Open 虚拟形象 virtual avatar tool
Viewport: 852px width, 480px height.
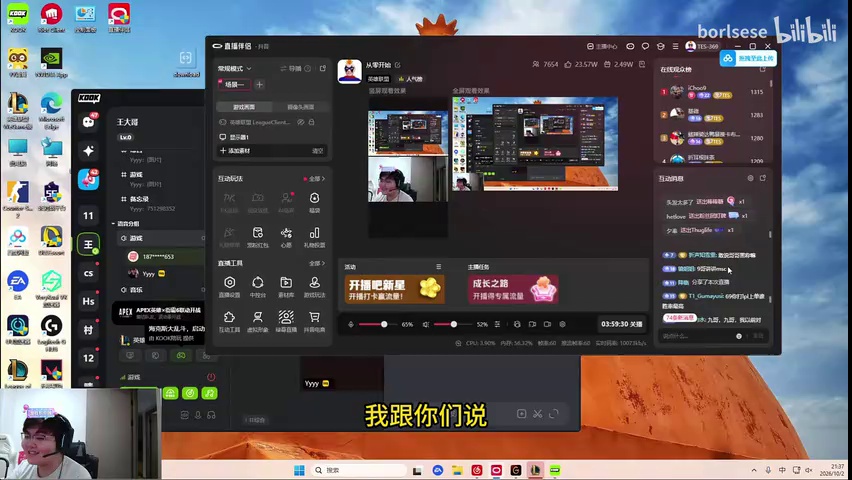(x=258, y=321)
